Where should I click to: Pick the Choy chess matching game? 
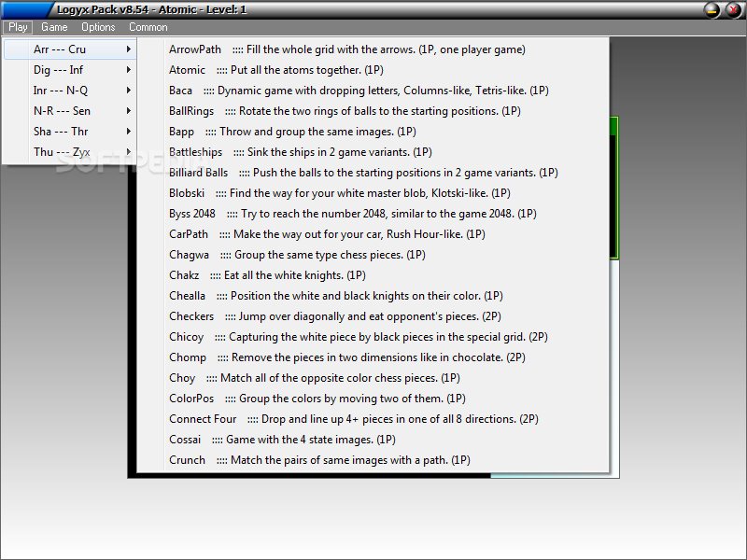pyautogui.click(x=373, y=378)
